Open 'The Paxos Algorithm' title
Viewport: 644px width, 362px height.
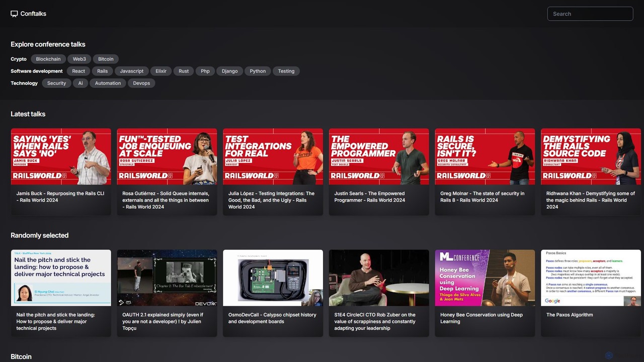click(x=570, y=315)
